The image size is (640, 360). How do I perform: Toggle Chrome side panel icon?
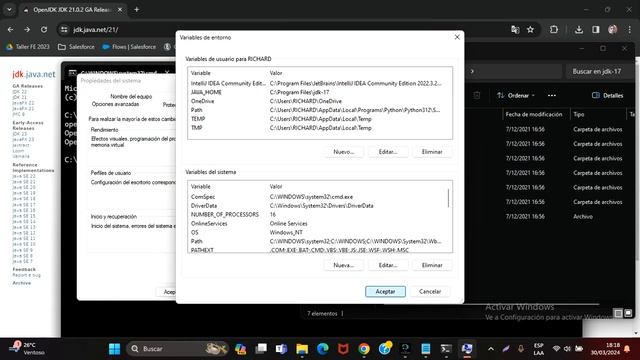tap(596, 29)
